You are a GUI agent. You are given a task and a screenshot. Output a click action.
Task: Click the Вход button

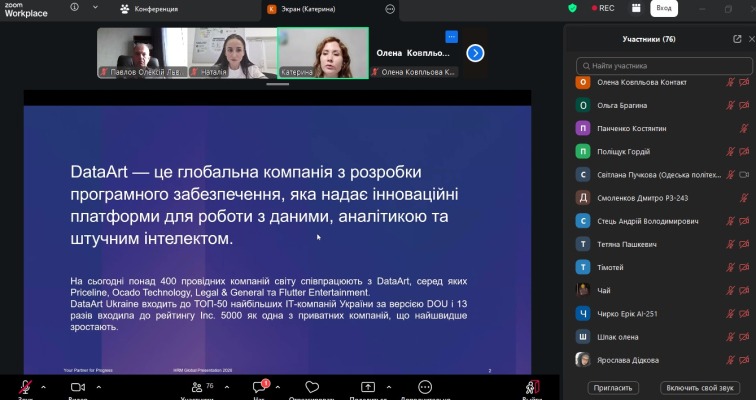664,8
